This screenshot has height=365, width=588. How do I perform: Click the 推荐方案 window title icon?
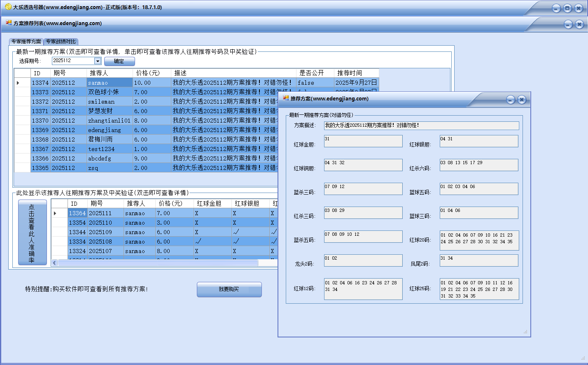click(286, 98)
